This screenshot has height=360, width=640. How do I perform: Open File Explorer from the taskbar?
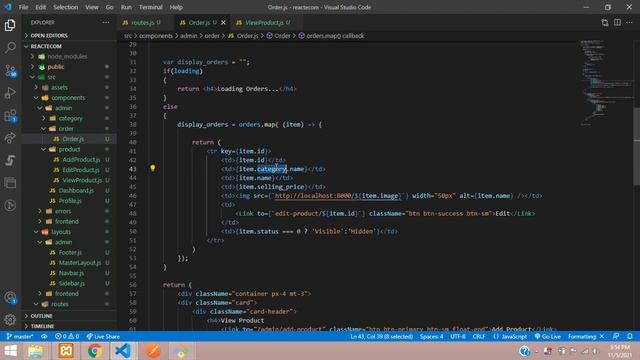click(36, 351)
